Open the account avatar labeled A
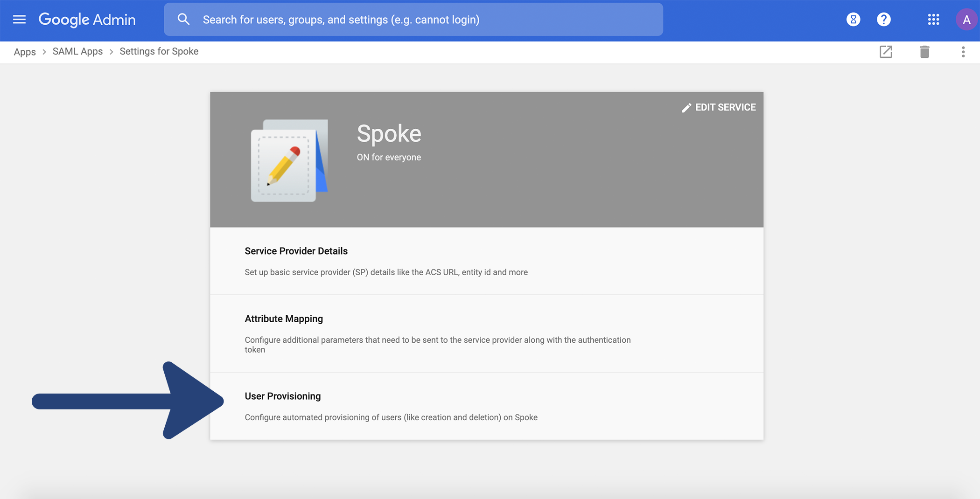The image size is (980, 499). pos(966,20)
